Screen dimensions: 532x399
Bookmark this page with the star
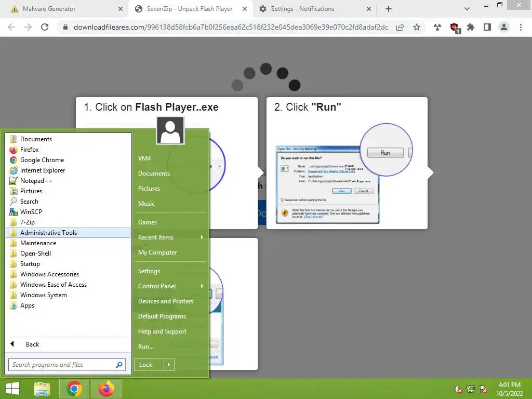click(x=417, y=27)
